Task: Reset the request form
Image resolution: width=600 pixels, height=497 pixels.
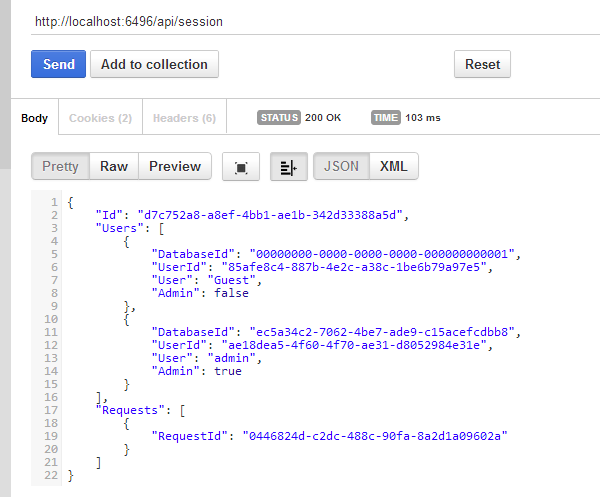Action: [482, 64]
